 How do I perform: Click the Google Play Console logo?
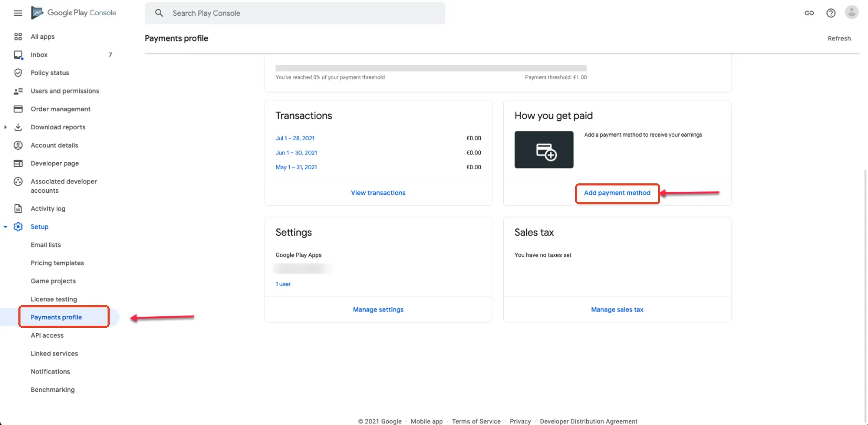pos(73,13)
